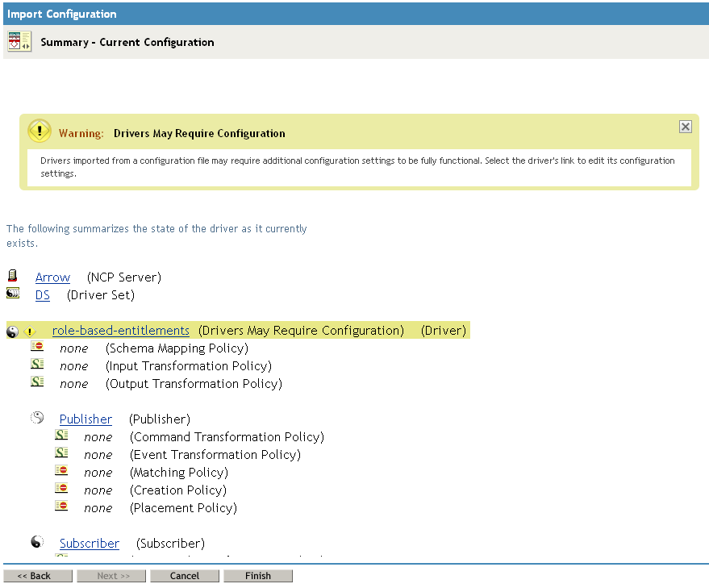The width and height of the screenshot is (709, 588).
Task: Click the small warning diamond beside role-based-entitlements
Action: [30, 332]
